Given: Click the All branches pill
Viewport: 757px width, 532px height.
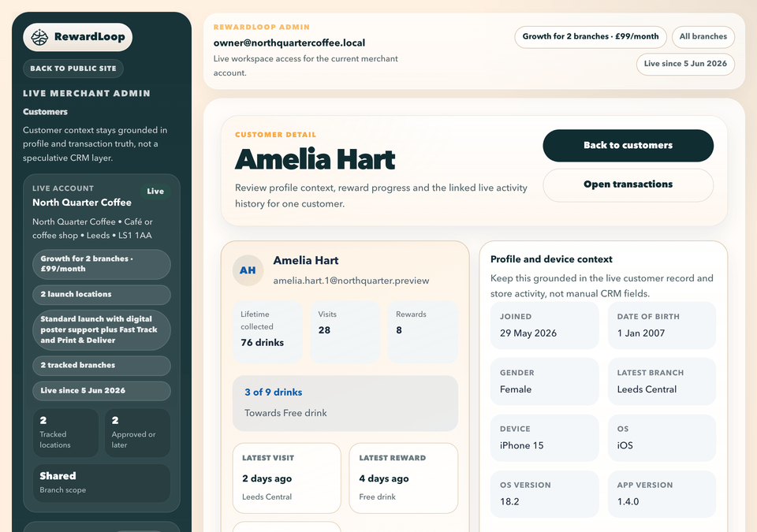Looking at the screenshot, I should pos(703,37).
